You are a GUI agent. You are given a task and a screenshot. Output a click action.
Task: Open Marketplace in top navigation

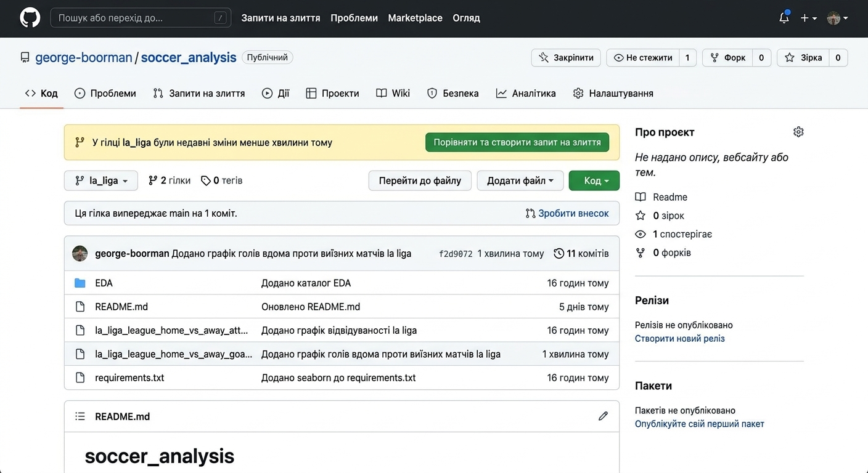coord(415,18)
